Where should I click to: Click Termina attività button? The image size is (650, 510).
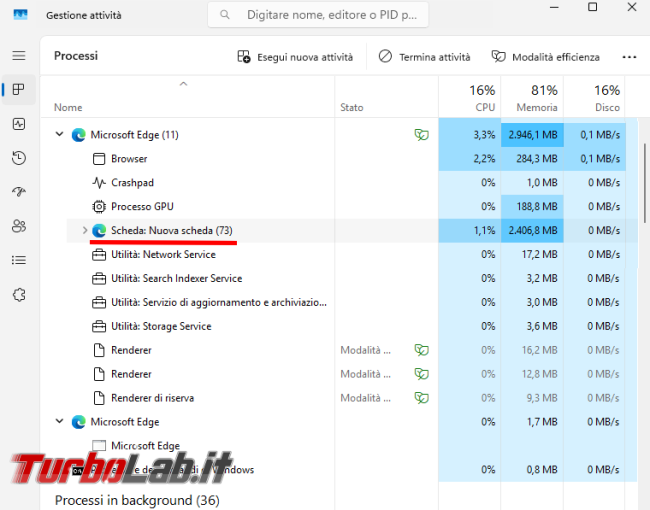(x=424, y=57)
